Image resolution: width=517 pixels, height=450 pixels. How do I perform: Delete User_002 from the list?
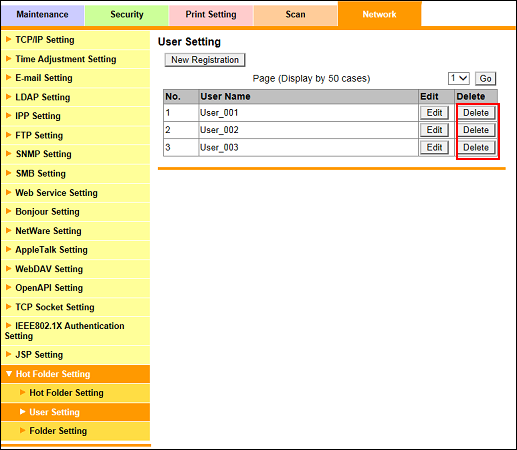(x=476, y=130)
